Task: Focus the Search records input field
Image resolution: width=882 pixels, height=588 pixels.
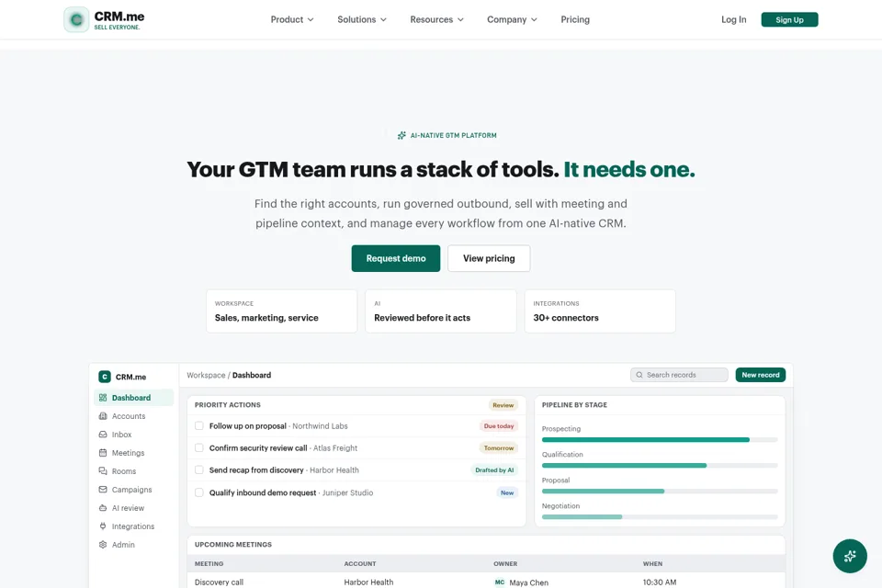Action: [679, 375]
